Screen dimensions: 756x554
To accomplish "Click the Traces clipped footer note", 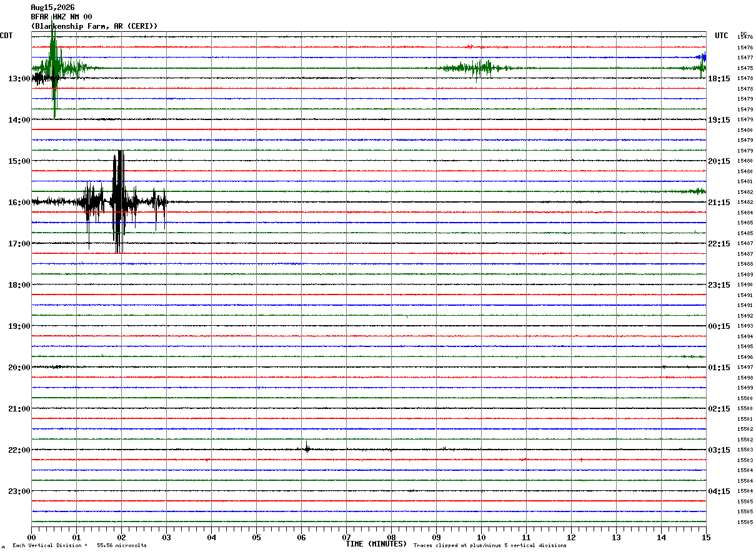I will point(490,545).
